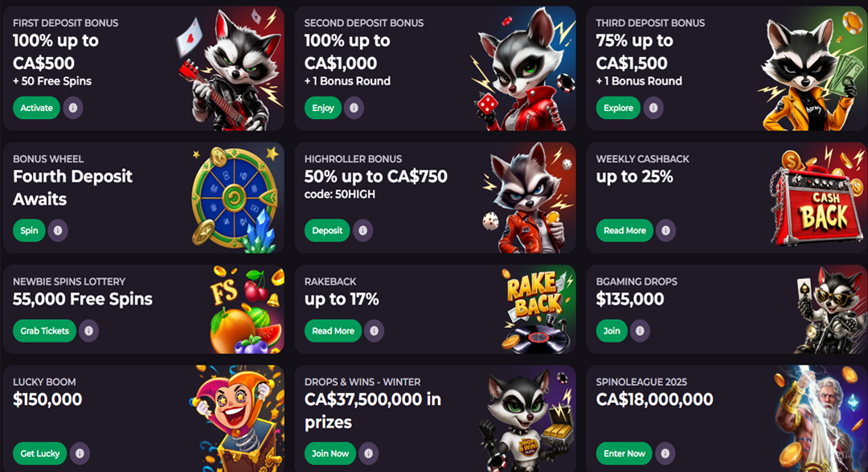Click Get Lucky on Lucky Boom

click(40, 454)
